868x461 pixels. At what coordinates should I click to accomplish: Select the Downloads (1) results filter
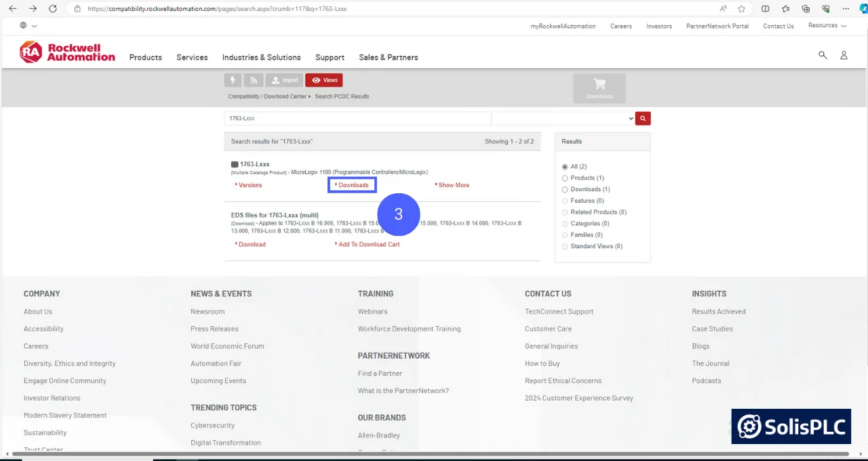click(565, 189)
